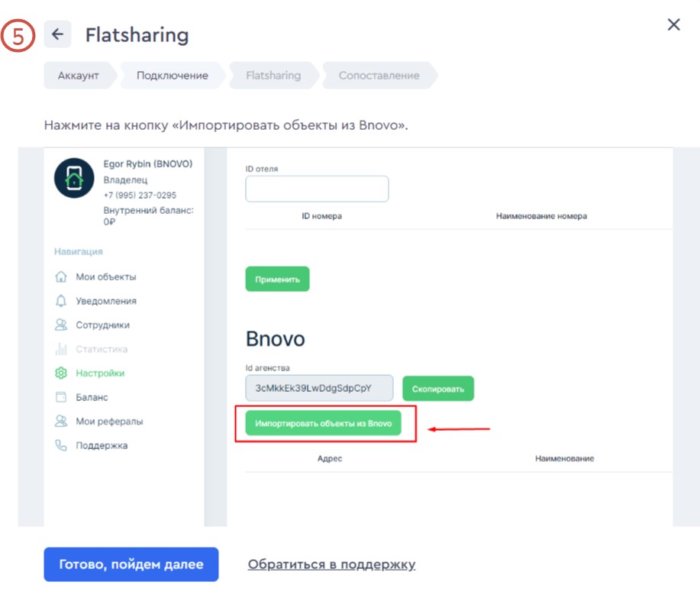Open Мои рефералы in the navigation

109,422
